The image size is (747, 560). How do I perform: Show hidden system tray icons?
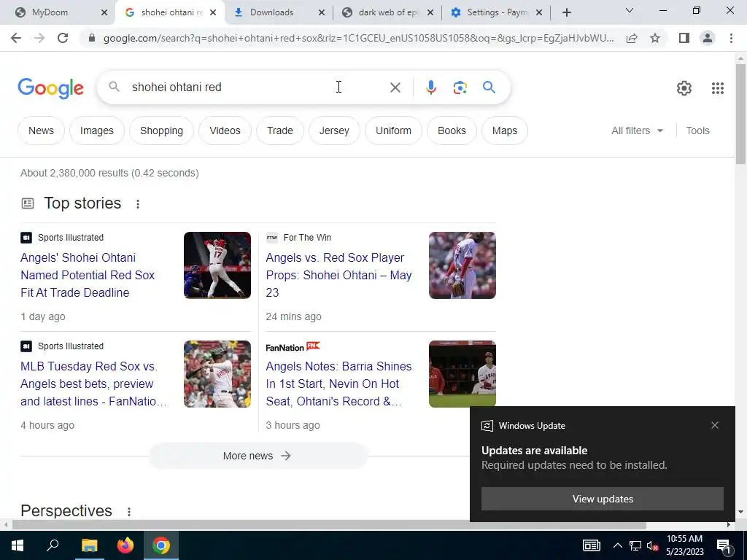pos(617,545)
